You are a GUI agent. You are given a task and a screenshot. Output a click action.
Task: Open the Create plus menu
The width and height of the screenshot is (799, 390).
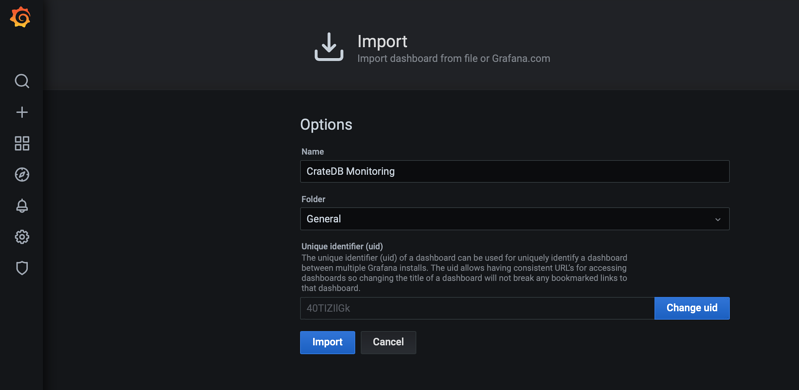point(22,112)
